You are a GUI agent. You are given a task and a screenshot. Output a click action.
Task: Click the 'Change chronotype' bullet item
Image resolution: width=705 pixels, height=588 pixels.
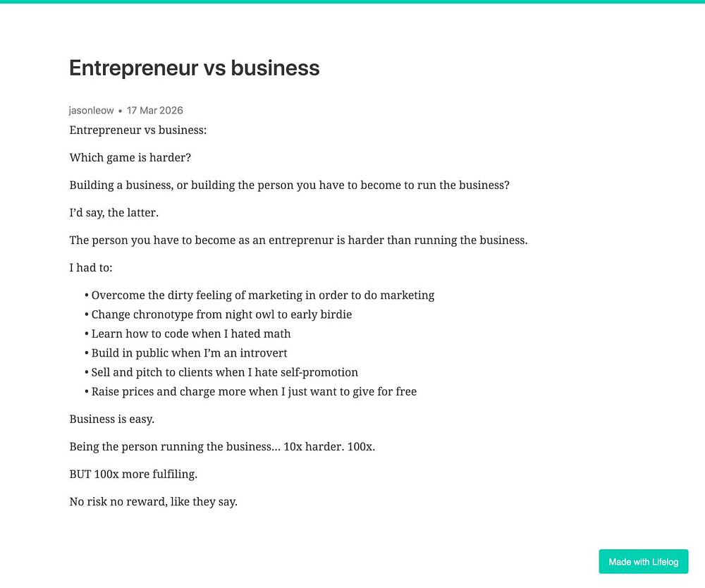pos(221,314)
